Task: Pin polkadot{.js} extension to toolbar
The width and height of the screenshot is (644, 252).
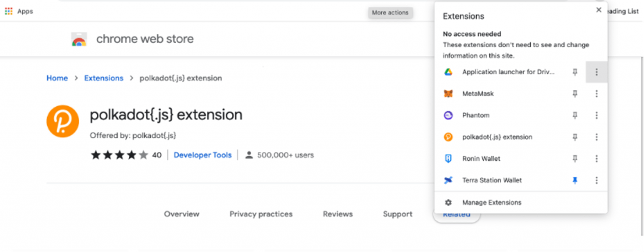Action: (574, 137)
